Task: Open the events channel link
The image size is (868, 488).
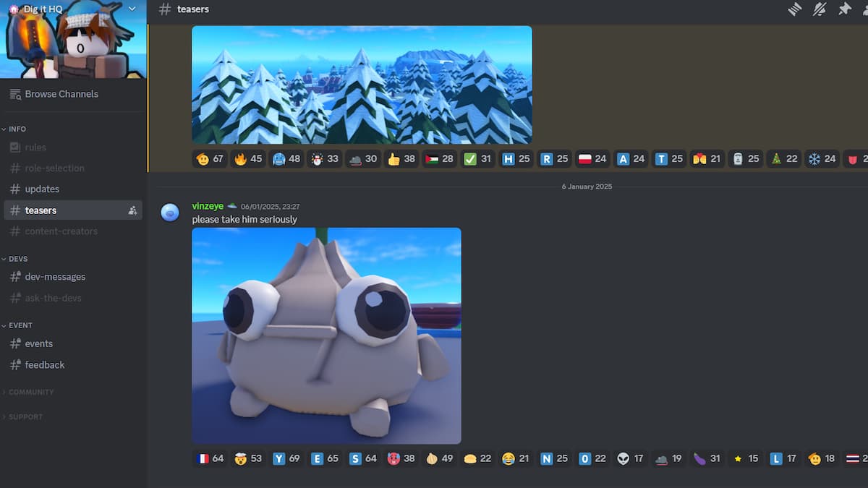Action: (38, 343)
